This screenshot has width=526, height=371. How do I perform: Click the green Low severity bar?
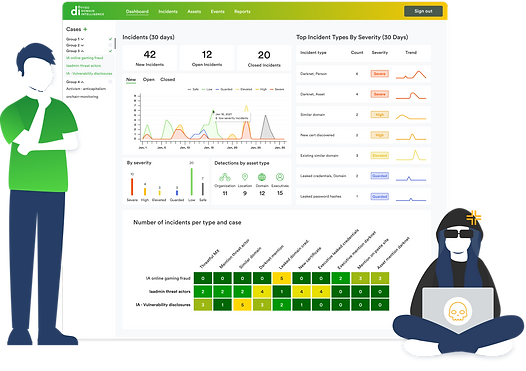(x=192, y=181)
